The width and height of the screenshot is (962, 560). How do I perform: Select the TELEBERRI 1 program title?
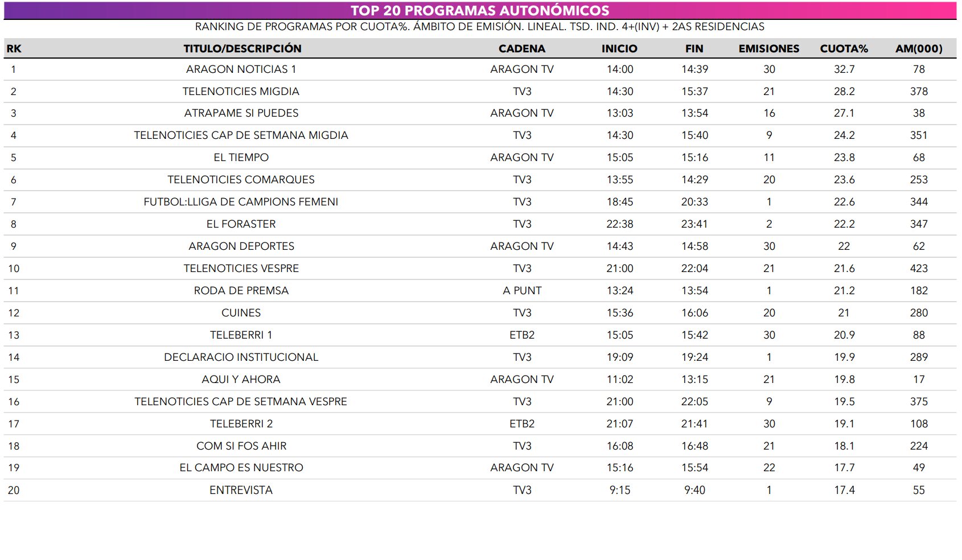241,335
